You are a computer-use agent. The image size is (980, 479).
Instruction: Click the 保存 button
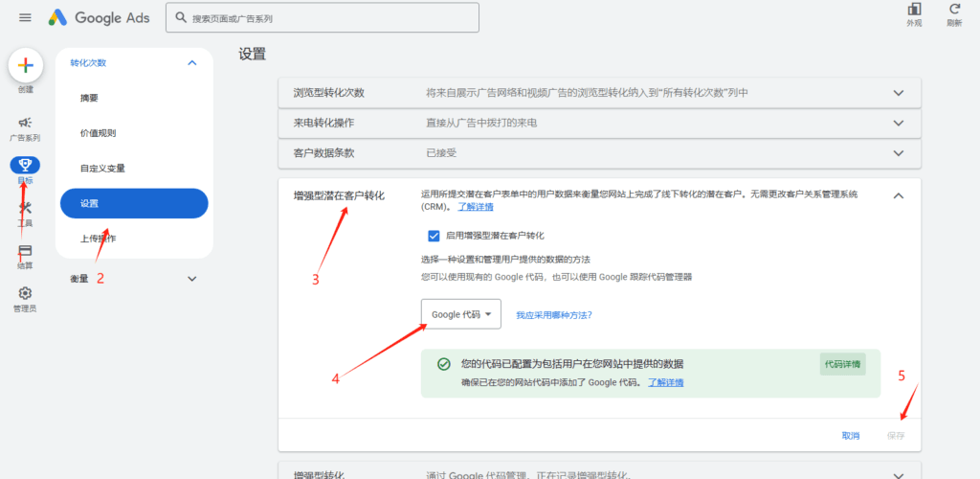click(896, 436)
